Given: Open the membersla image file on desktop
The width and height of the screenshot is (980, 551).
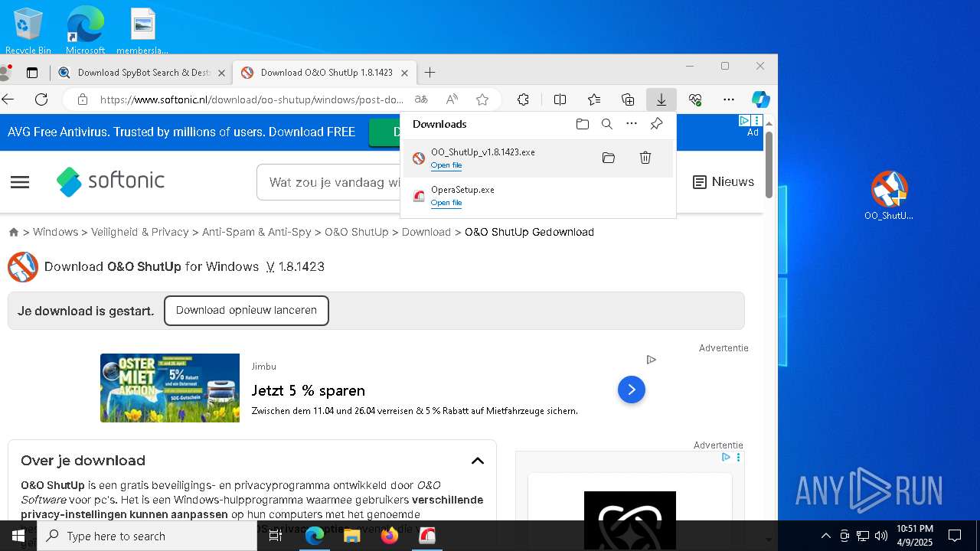Looking at the screenshot, I should 142,31.
